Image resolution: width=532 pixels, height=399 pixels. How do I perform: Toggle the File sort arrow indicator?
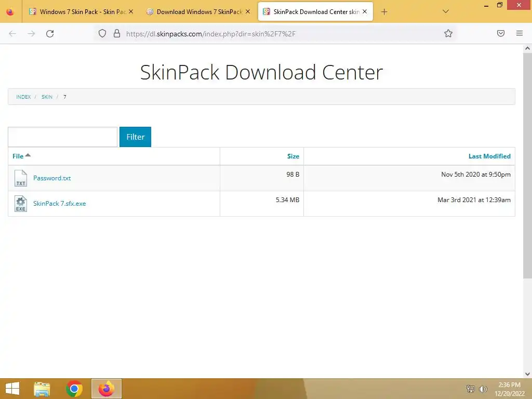click(28, 155)
